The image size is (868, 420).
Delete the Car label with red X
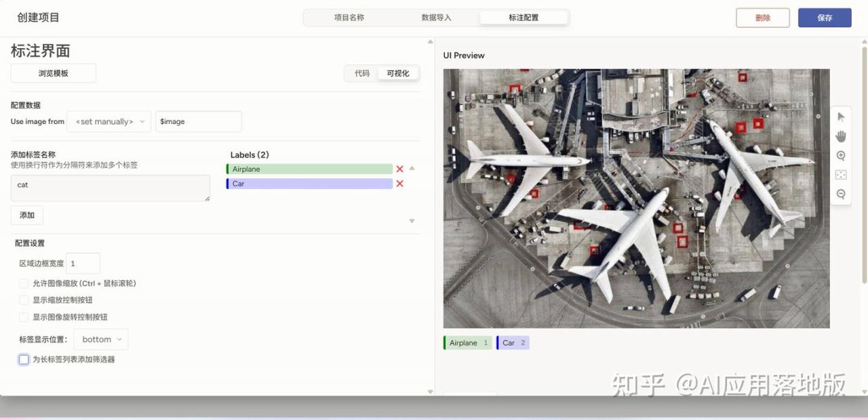400,184
